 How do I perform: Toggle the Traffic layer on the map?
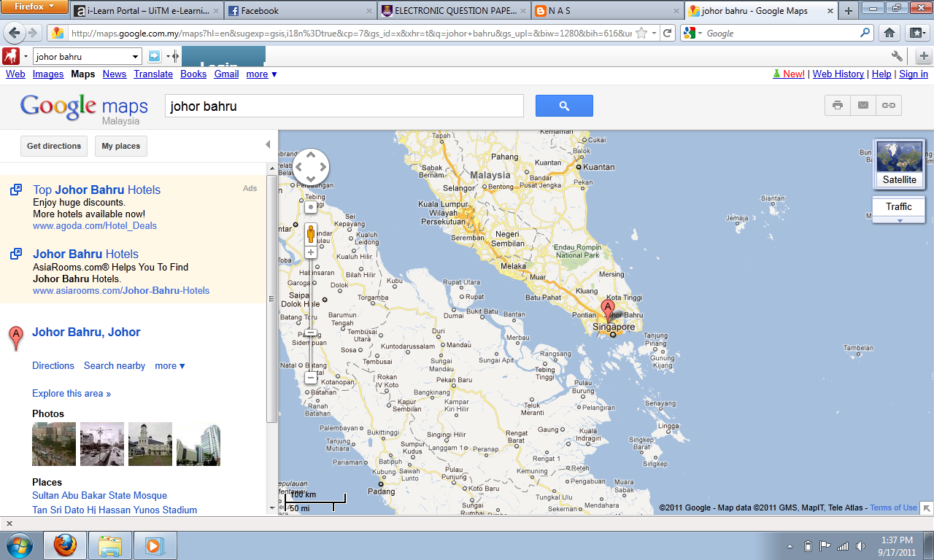pos(899,207)
